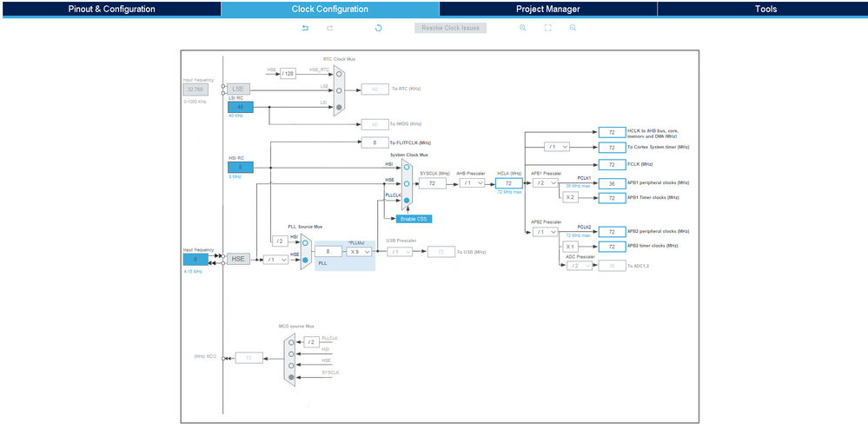Click the /2 PLLCLK divider in MCO mux
Screen dimensions: 868x436
click(x=311, y=342)
